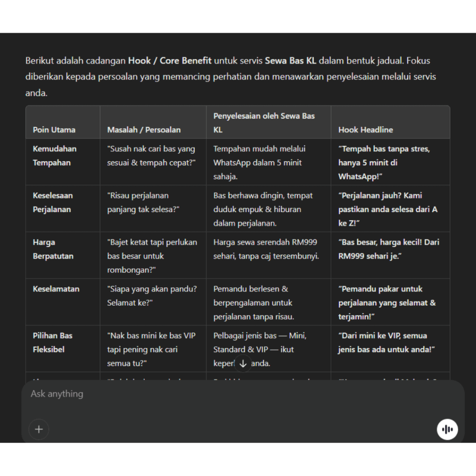Click the "Pemandu pakar untuk perjalanan" headline cell

click(387, 303)
